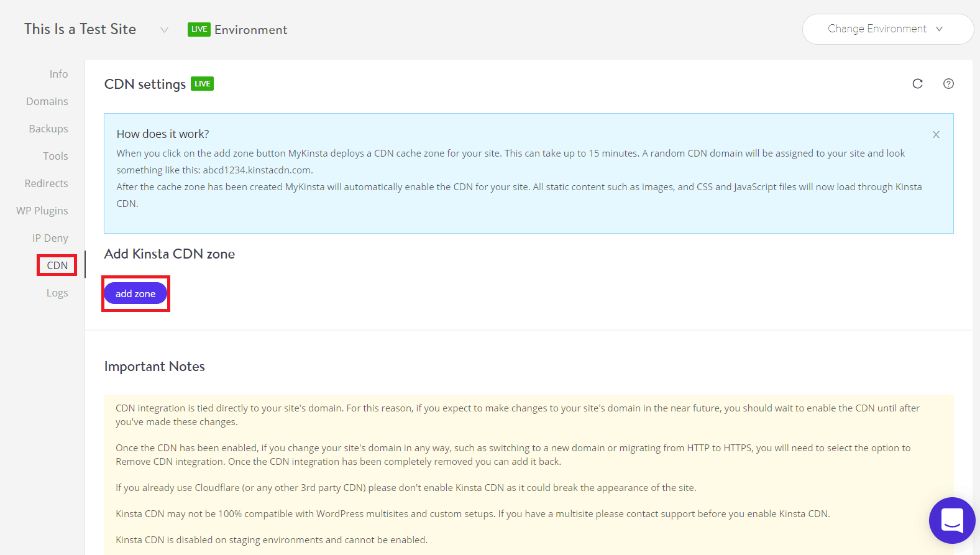Viewport: 980px width, 555px height.
Task: Click the 'This Is a Test Site' title
Action: click(x=80, y=29)
